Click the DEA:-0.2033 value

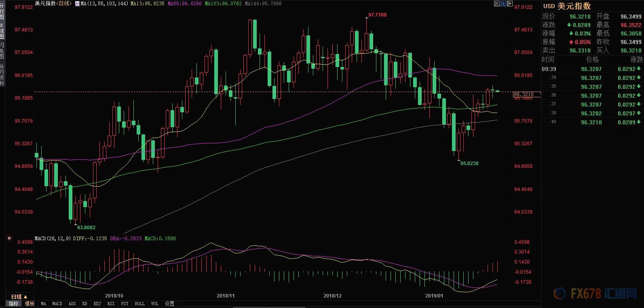(126, 239)
